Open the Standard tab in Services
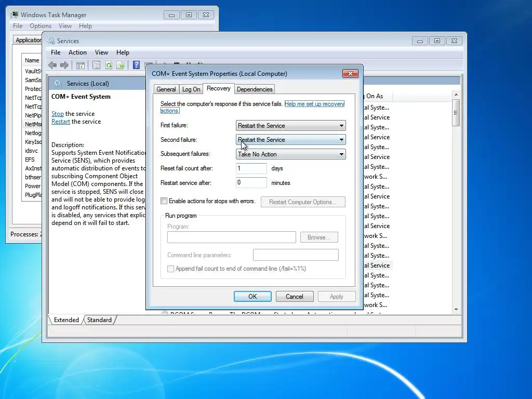 (x=99, y=320)
